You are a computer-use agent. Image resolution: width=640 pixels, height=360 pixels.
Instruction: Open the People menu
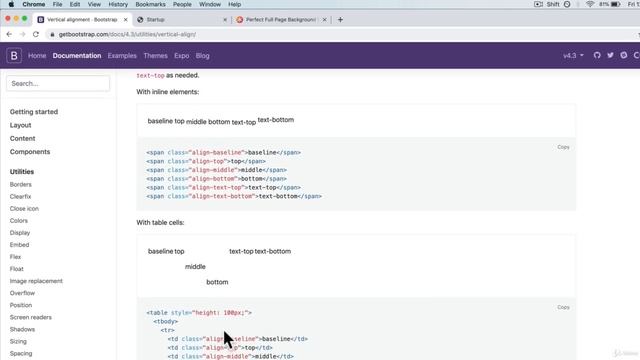point(182,4)
